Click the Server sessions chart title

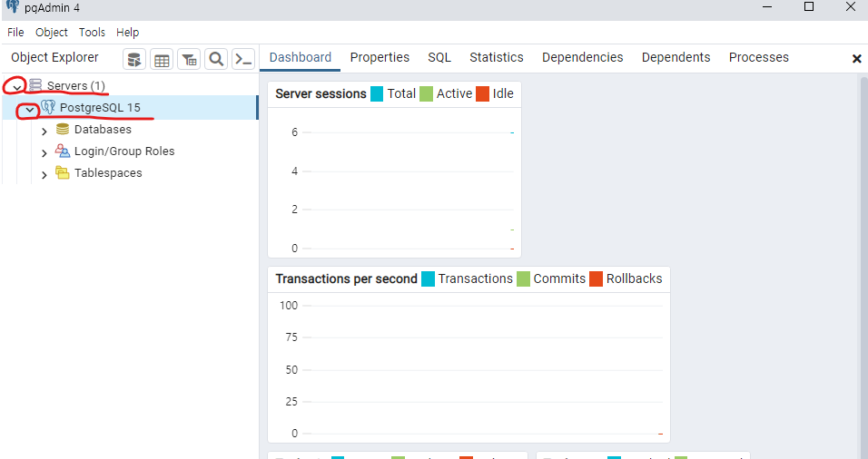coord(321,94)
